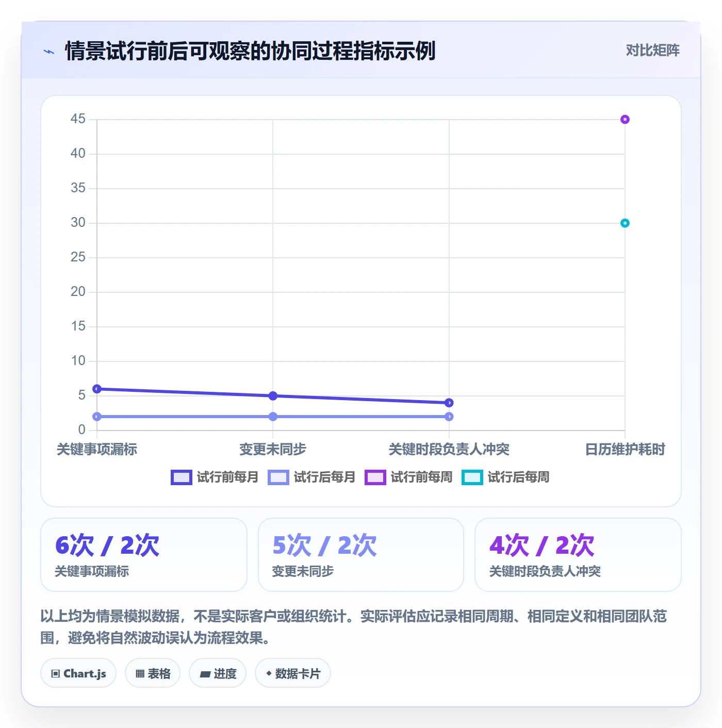Viewport: 722px width, 728px height.
Task: Click the purple data point at value 45
Action: [625, 120]
